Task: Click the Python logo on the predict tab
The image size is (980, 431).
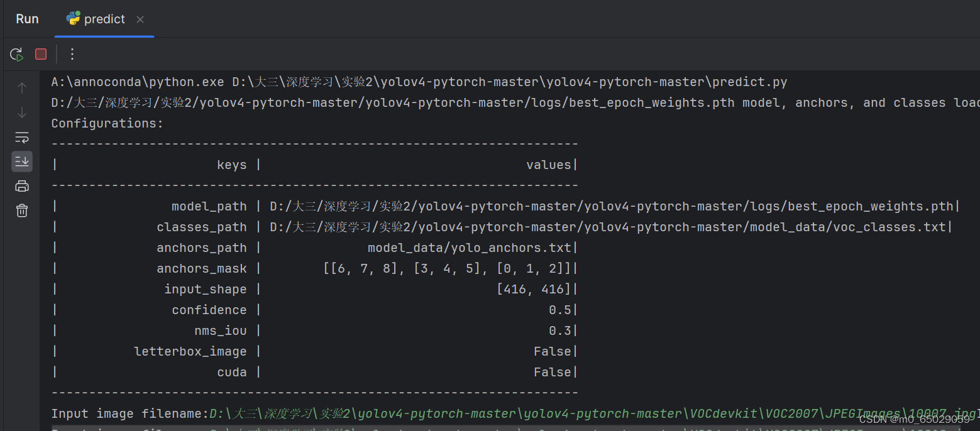Action: pyautogui.click(x=72, y=18)
